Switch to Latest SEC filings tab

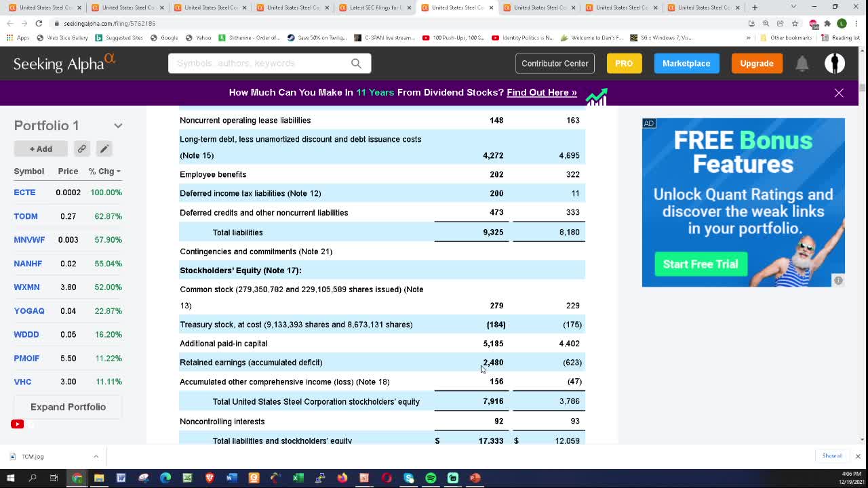coord(376,7)
